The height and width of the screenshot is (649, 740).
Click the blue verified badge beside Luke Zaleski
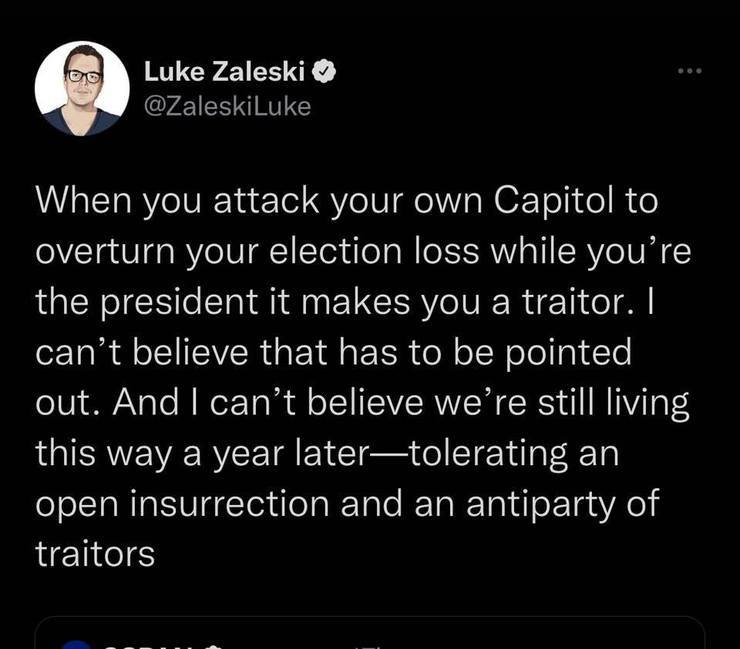(325, 71)
